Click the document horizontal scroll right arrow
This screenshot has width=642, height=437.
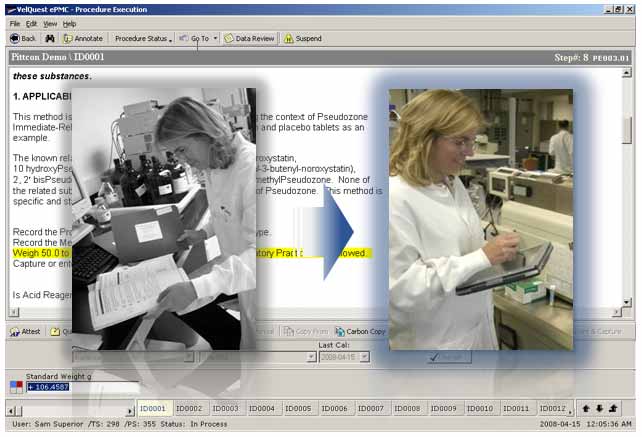click(617, 312)
